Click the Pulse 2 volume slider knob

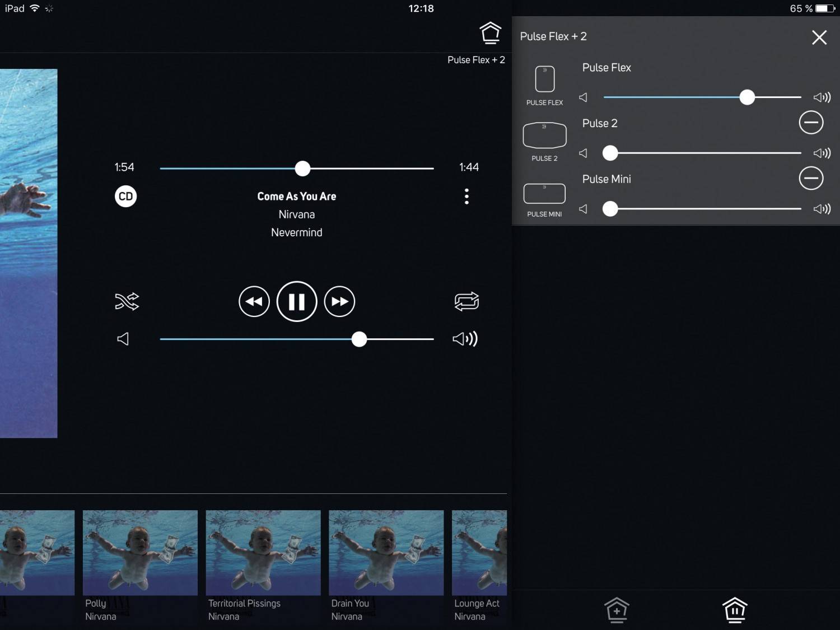610,153
